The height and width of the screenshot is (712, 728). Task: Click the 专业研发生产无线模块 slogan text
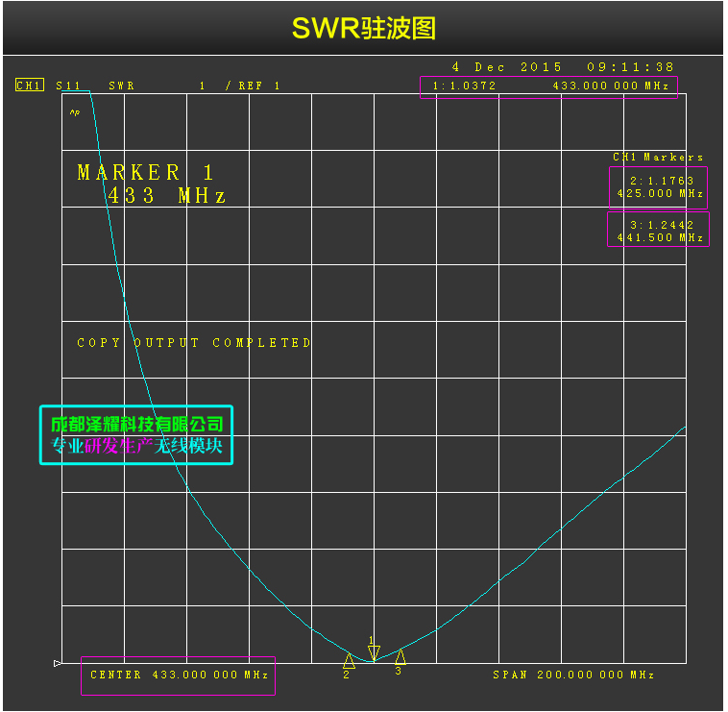pos(137,446)
